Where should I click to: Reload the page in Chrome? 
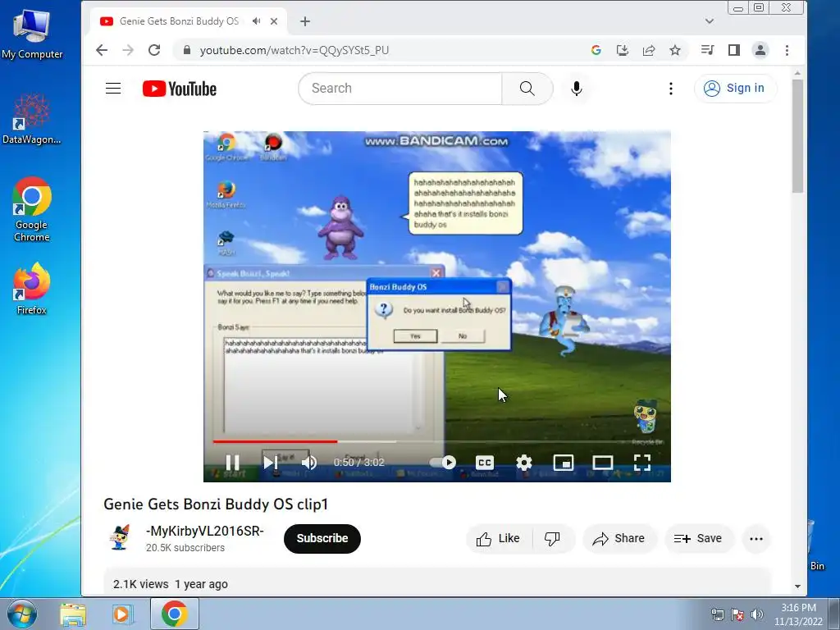tap(154, 50)
